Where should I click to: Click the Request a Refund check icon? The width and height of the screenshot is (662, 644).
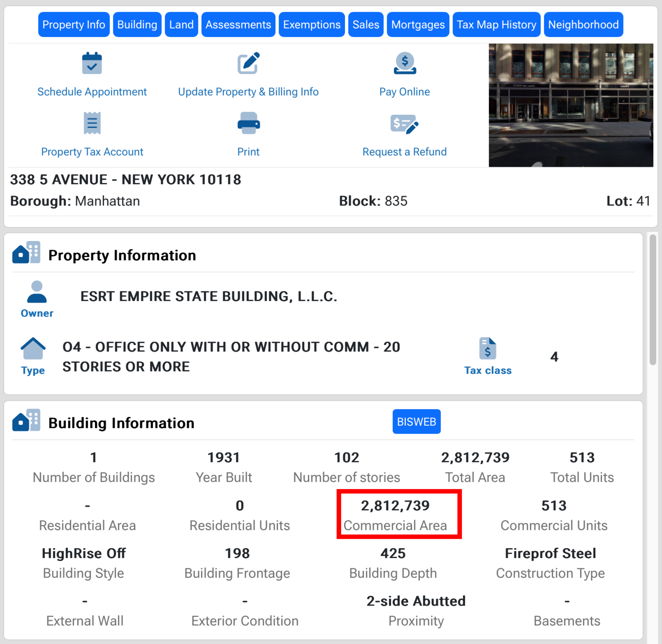[404, 124]
